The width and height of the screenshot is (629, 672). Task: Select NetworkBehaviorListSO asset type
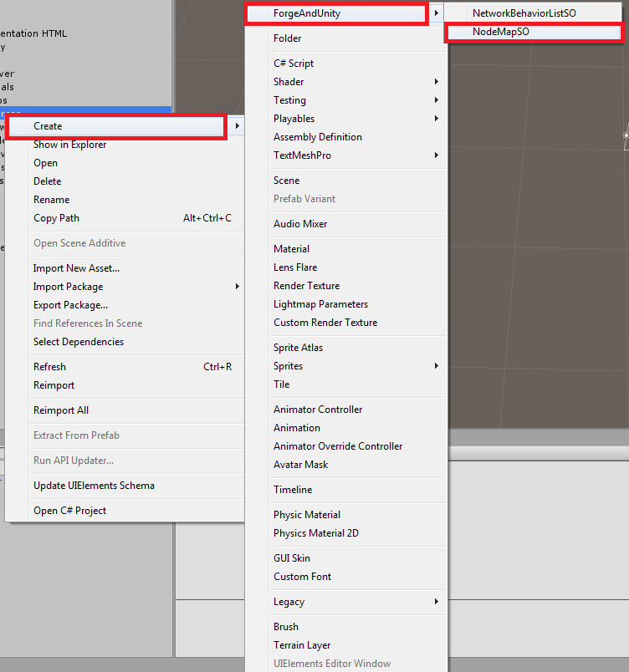[x=533, y=13]
